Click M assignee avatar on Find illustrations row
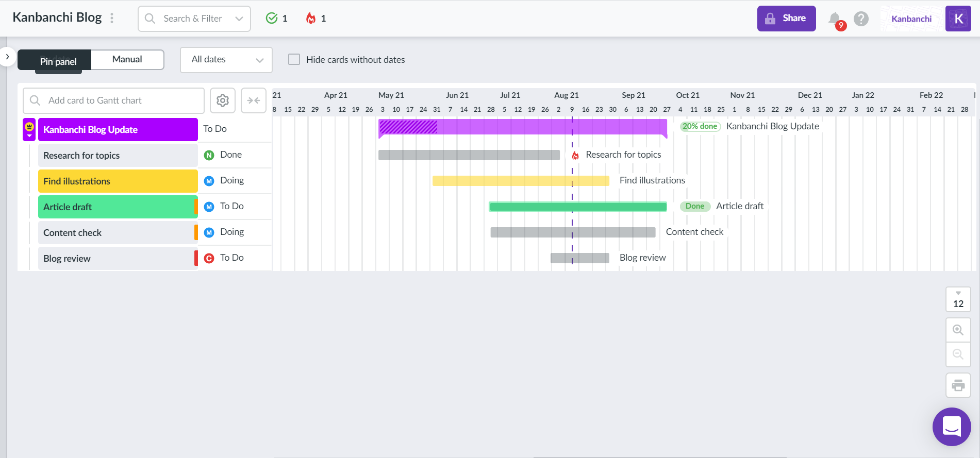Viewport: 980px width, 458px height. coord(209,181)
